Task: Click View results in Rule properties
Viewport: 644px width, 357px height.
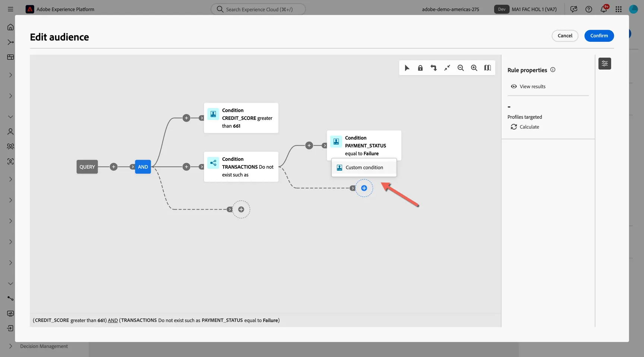Action: [x=528, y=86]
